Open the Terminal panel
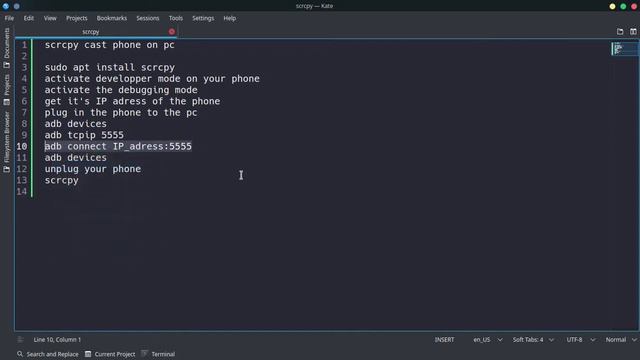Image resolution: width=640 pixels, height=360 pixels. (158, 354)
